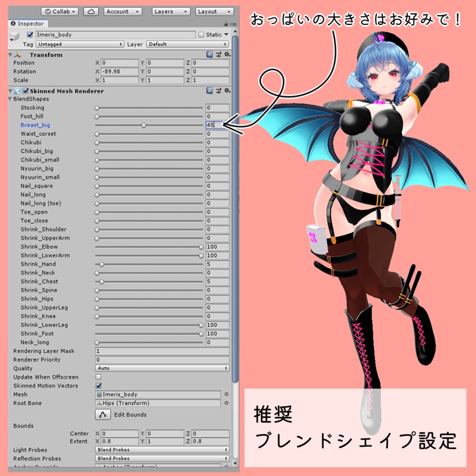This screenshot has width=476, height=476.
Task: Open the Layer dropdown showing Default
Action: click(x=188, y=44)
